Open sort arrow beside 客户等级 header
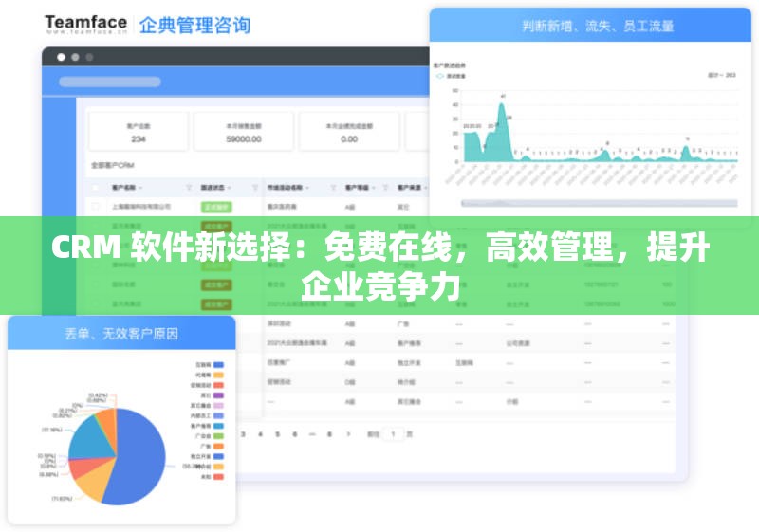The image size is (759, 532). [373, 188]
